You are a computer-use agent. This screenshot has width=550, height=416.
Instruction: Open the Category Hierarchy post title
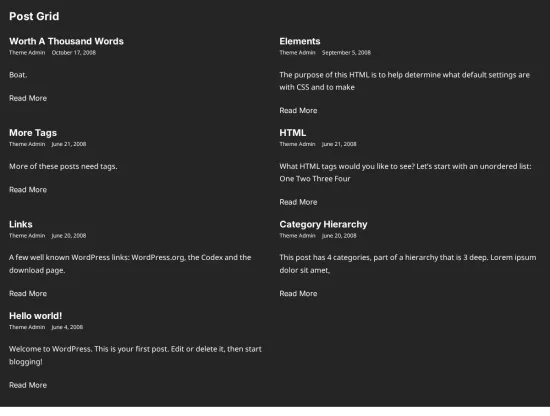323,224
